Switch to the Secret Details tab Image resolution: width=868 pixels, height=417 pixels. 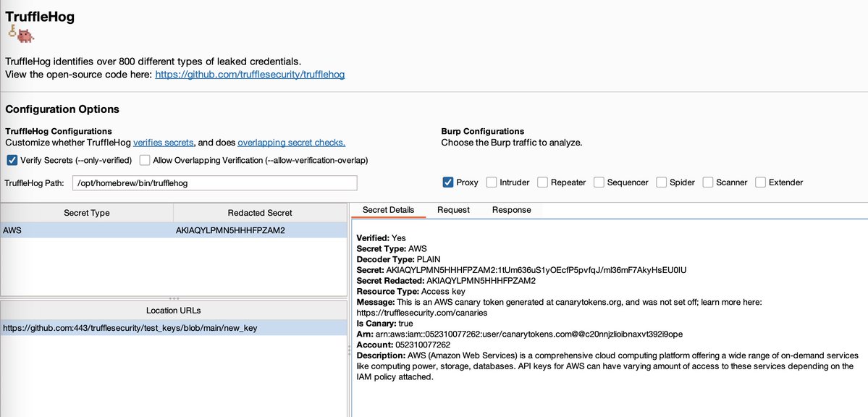point(388,210)
